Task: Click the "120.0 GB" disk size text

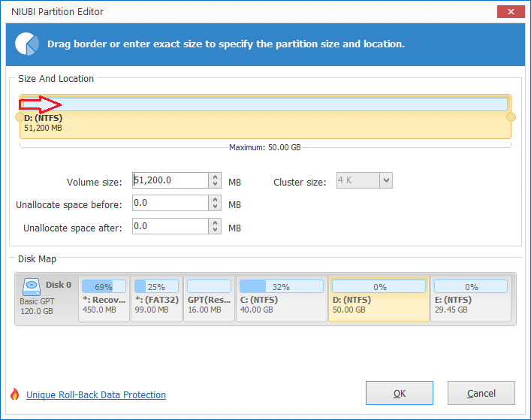Action: tap(37, 311)
